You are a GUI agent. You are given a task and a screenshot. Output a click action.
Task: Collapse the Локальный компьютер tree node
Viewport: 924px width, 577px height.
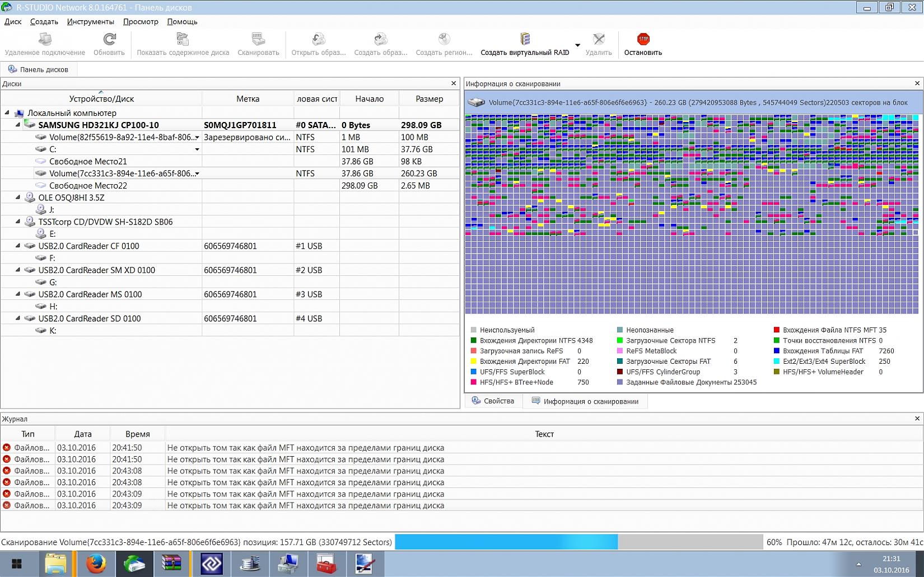coord(7,113)
